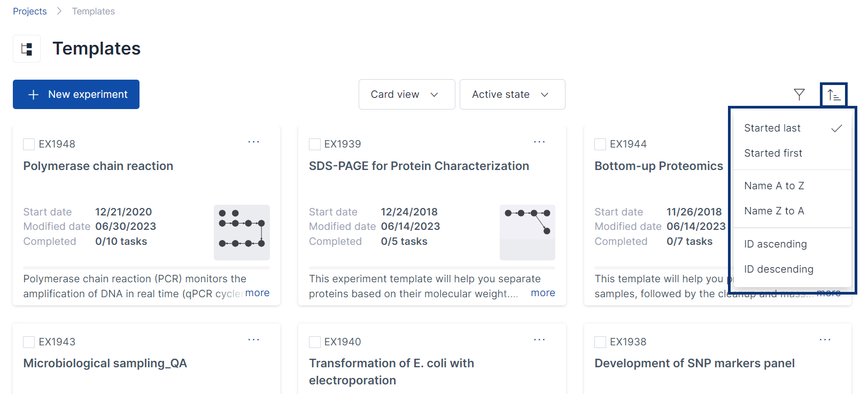The height and width of the screenshot is (394, 868).
Task: Click the New experiment button
Action: coord(76,95)
